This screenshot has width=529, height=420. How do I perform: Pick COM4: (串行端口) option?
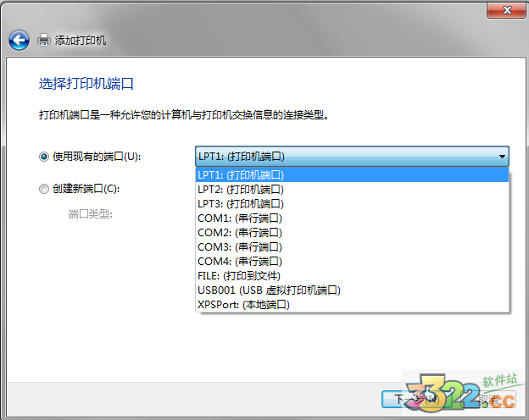click(x=352, y=262)
